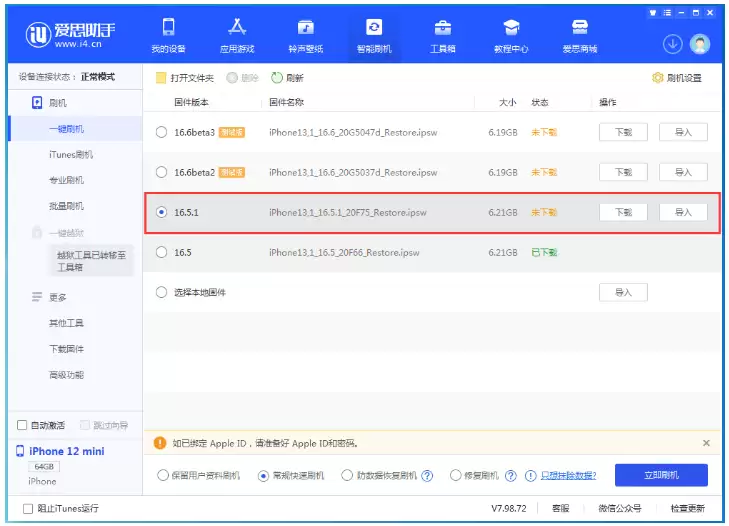729x526 pixels.
Task: Select firmware 16.5 radio button
Action: click(161, 252)
